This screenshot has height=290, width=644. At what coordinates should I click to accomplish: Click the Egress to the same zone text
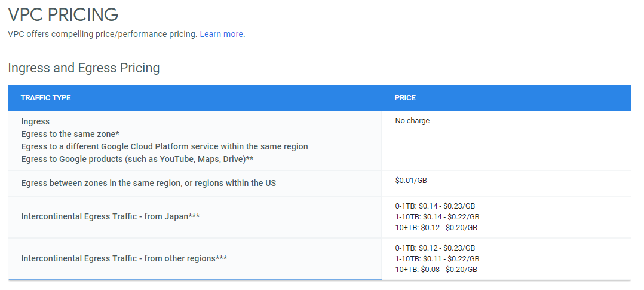click(70, 134)
